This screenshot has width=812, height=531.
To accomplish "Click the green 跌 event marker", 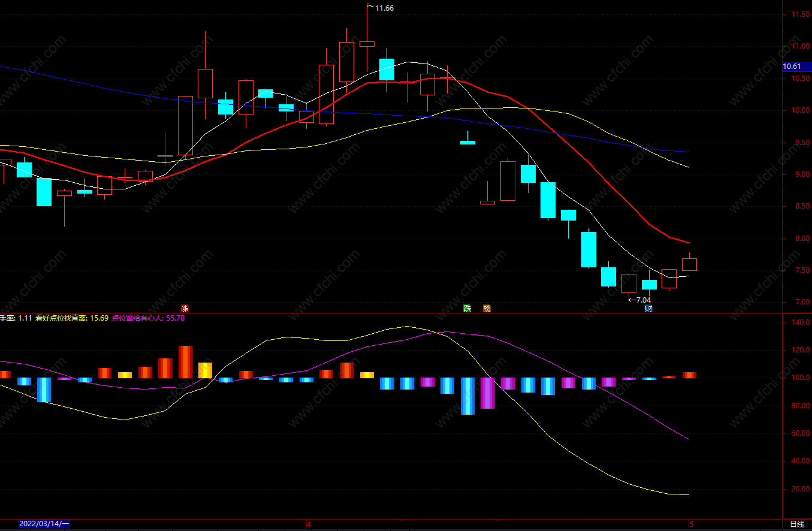I will coord(467,309).
